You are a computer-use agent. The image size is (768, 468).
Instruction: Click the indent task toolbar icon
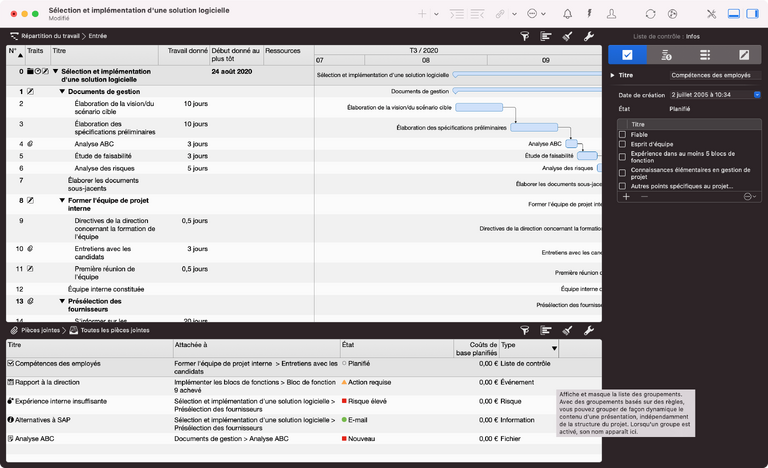pyautogui.click(x=458, y=14)
